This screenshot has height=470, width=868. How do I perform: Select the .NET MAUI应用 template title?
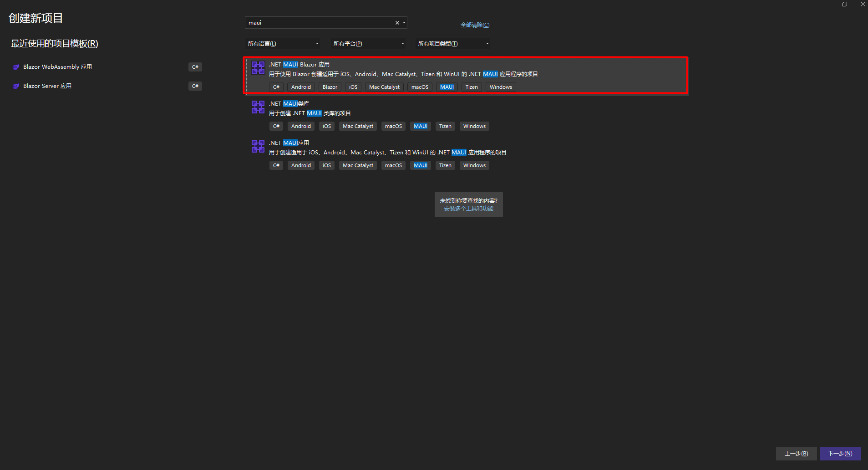pos(289,143)
